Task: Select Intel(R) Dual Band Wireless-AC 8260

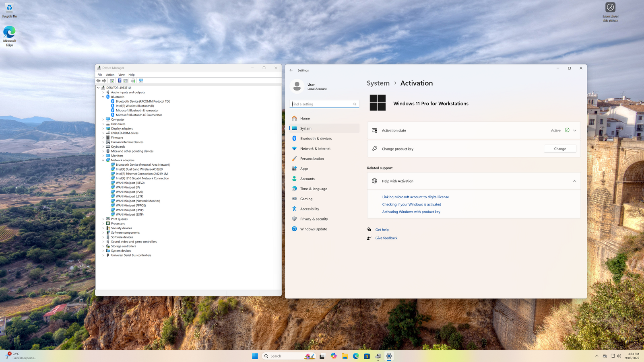Action: 139,169
